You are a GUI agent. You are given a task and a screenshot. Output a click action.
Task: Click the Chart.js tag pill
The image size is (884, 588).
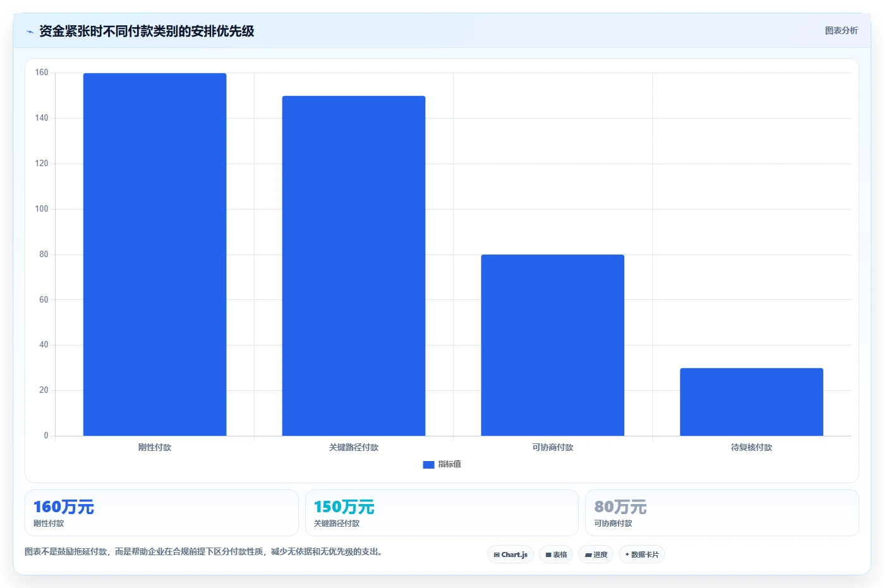click(511, 555)
